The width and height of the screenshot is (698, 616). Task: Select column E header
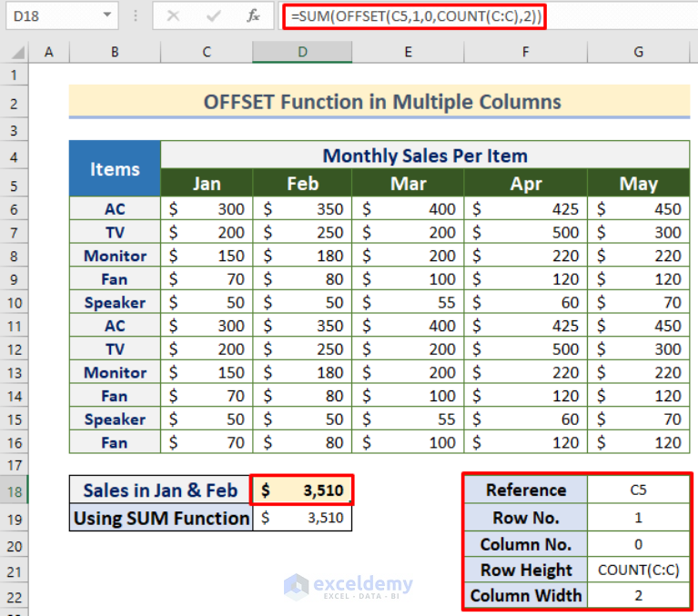408,52
